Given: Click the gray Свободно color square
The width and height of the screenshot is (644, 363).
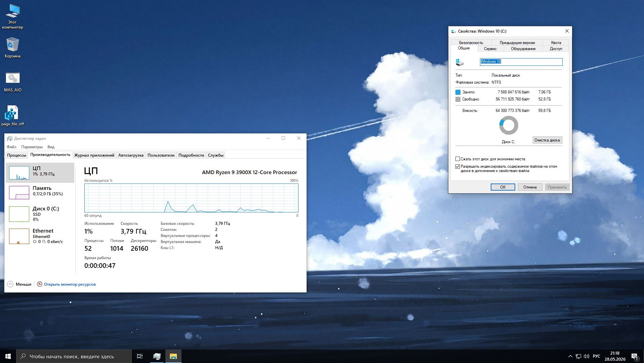Looking at the screenshot, I should point(458,99).
